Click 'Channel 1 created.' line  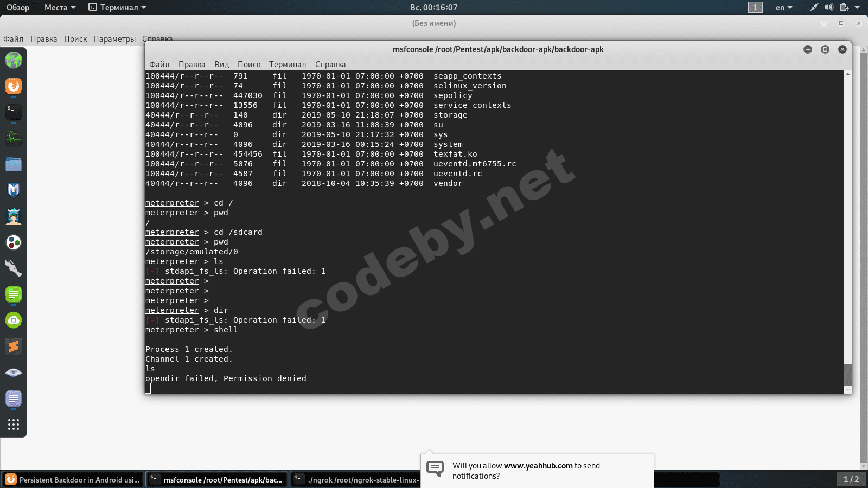189,359
